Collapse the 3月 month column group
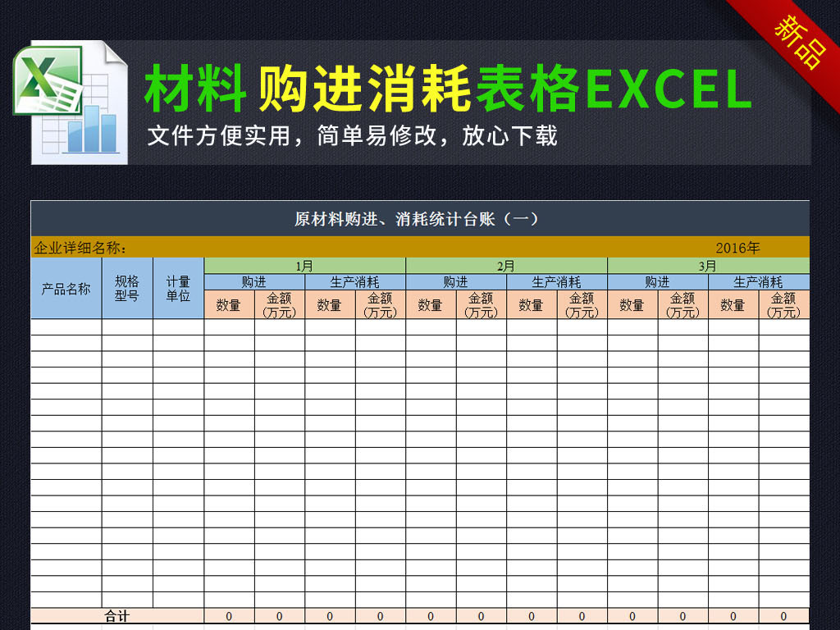 tap(705, 264)
